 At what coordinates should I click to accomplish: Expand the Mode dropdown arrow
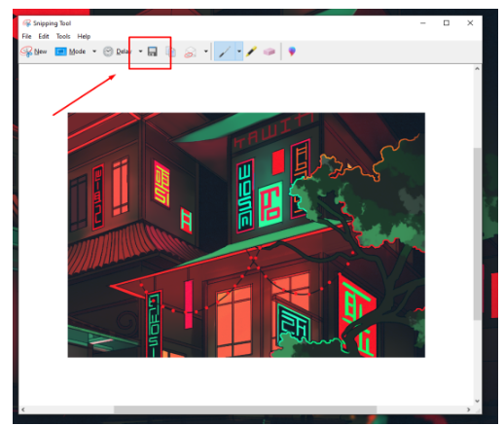(94, 52)
